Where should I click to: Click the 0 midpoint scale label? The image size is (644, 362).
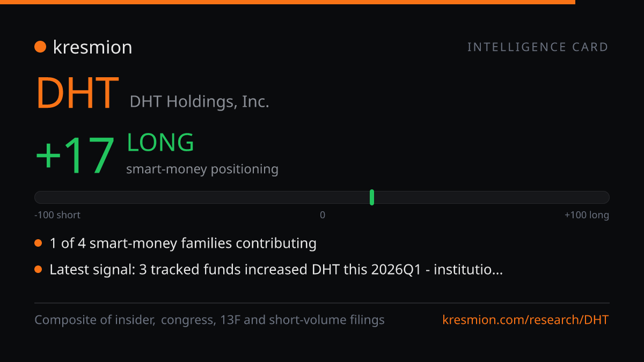(323, 215)
